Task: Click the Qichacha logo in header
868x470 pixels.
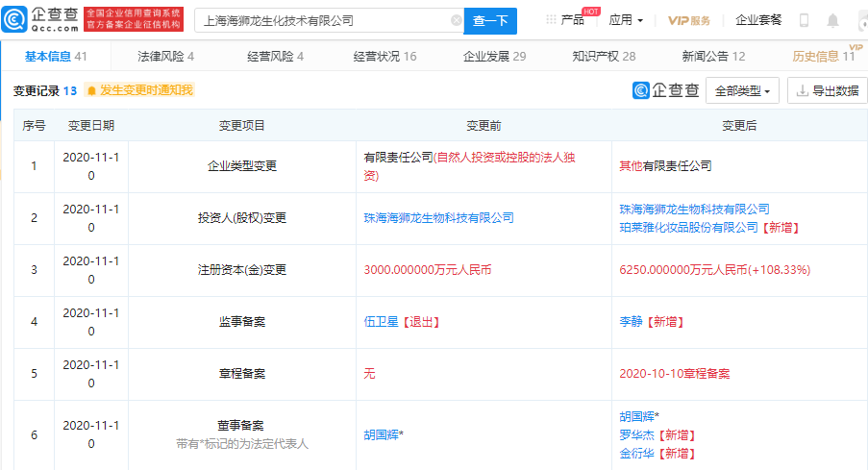Action: coord(40,19)
